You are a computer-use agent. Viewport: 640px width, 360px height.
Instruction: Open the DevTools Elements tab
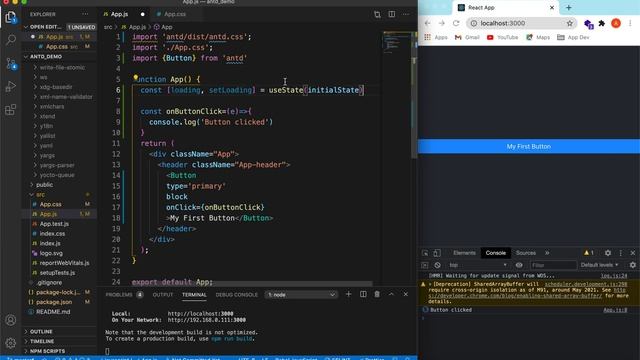(x=464, y=253)
